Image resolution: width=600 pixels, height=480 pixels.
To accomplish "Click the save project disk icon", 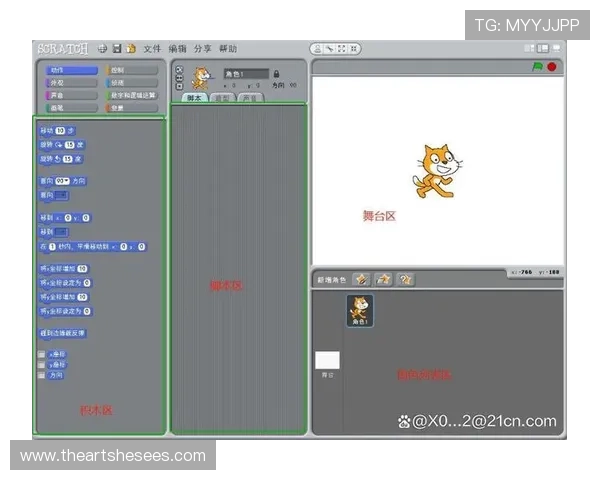I will (117, 48).
